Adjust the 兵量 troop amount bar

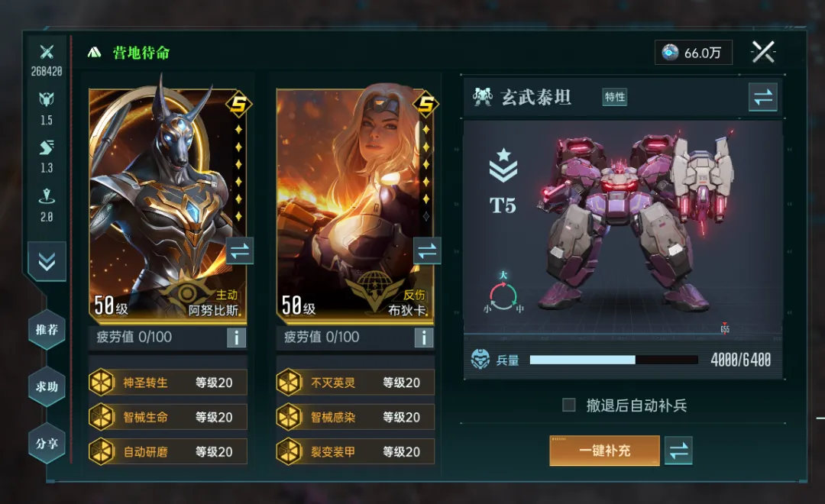613,360
